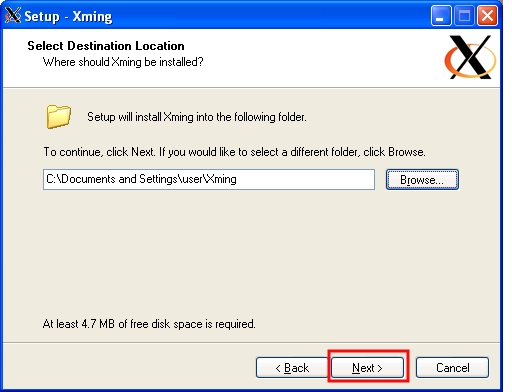Click the disabled maximize button
The height and width of the screenshot is (392, 512).
tap(464, 16)
